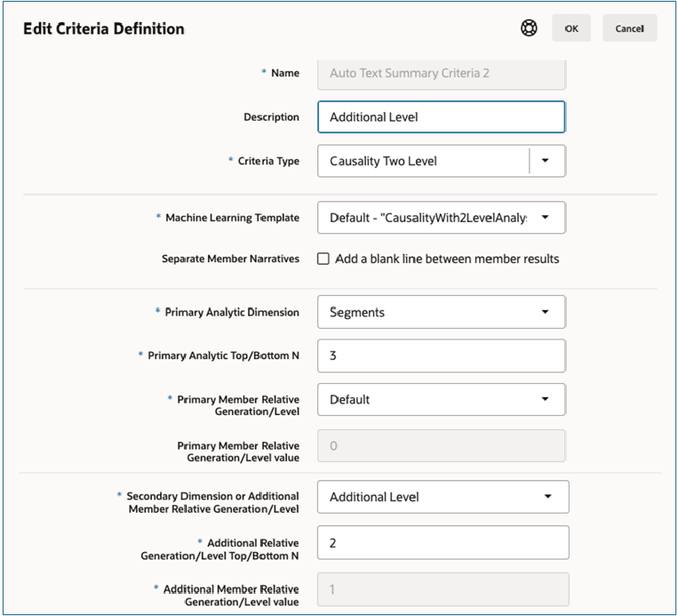Click the disabled Additional Member Generation/Level value field
This screenshot has width=678, height=616.
(443, 589)
